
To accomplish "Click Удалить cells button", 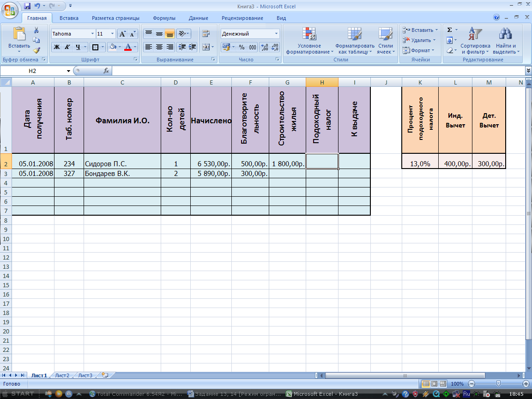I will tap(419, 40).
